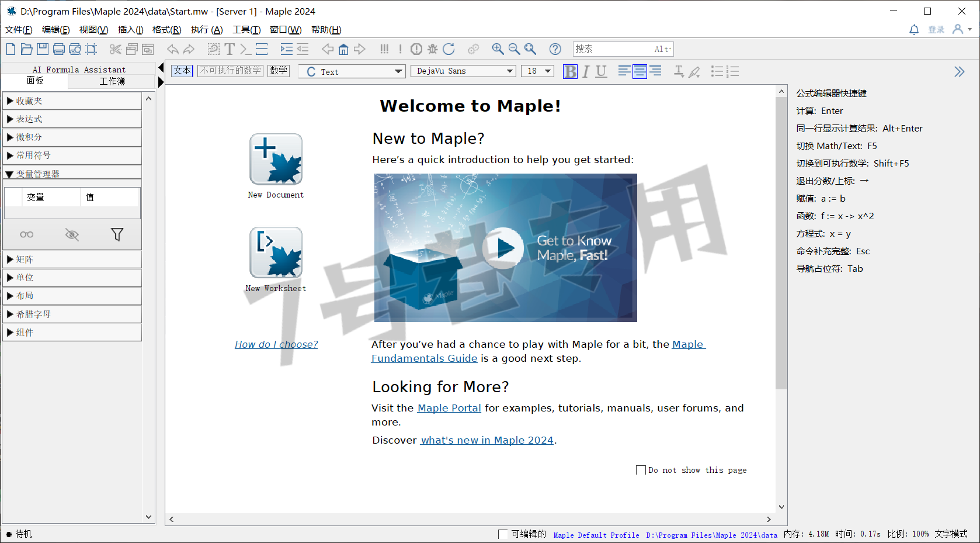Open the How do I choose? link
The height and width of the screenshot is (543, 980).
click(276, 344)
